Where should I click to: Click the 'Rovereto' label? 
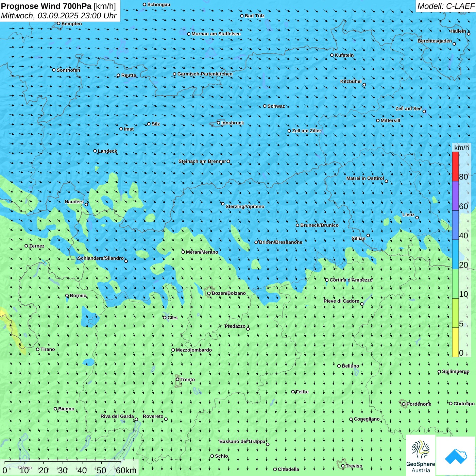coord(153,416)
